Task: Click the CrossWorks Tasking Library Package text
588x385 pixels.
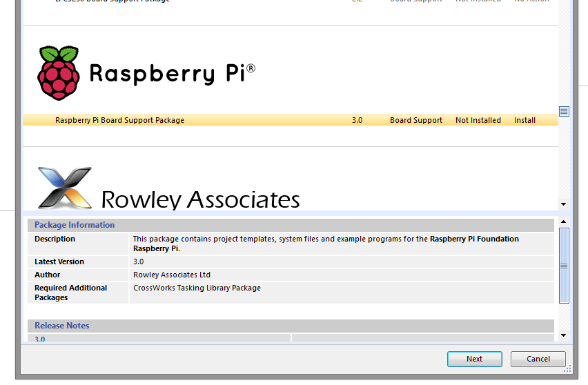Action: 197,288
